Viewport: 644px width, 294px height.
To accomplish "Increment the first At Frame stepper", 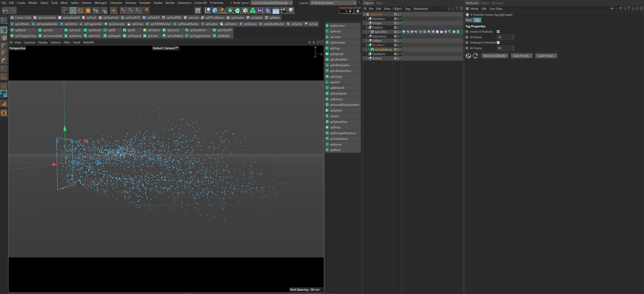I will 513,36.
